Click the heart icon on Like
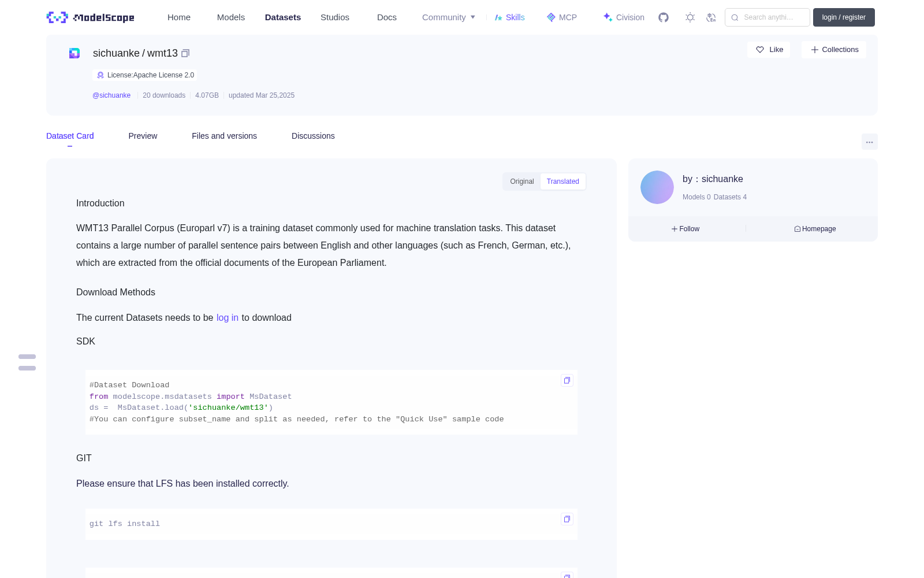The image size is (924, 578). 760,50
